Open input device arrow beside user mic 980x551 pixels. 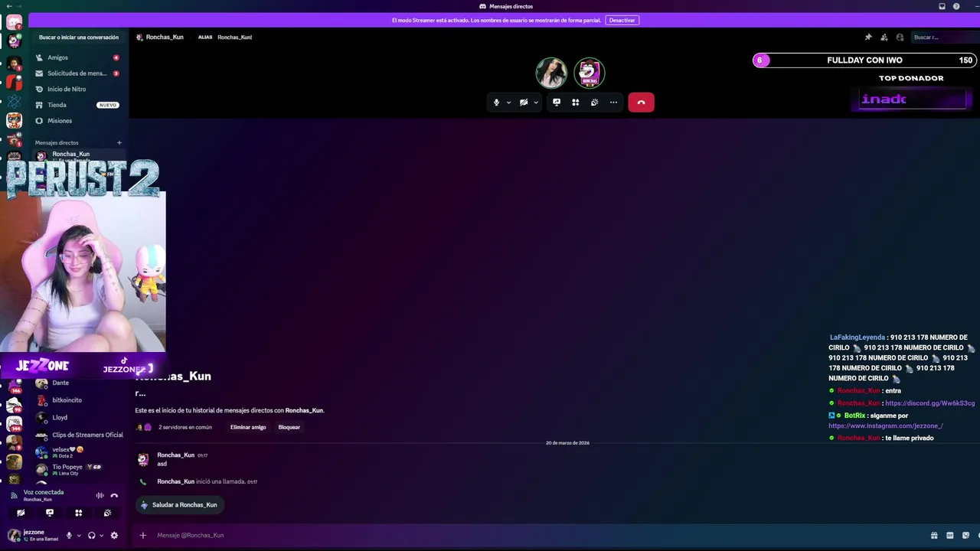78,536
